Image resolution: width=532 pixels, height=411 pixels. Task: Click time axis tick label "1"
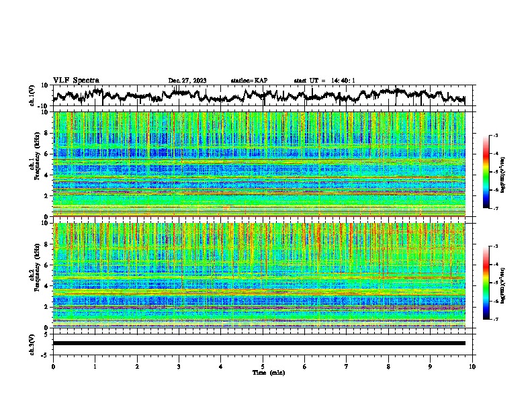95,367
